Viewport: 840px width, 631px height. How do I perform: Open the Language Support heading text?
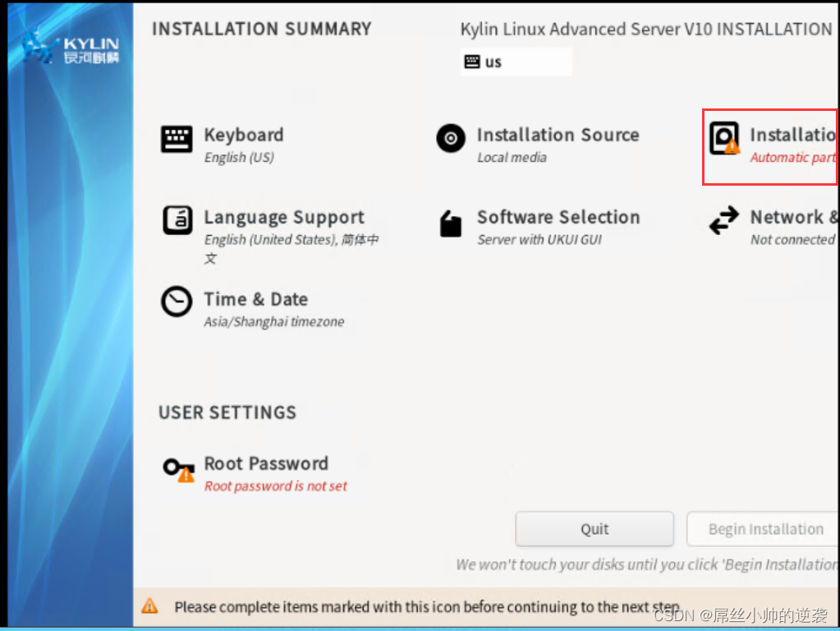pos(284,217)
